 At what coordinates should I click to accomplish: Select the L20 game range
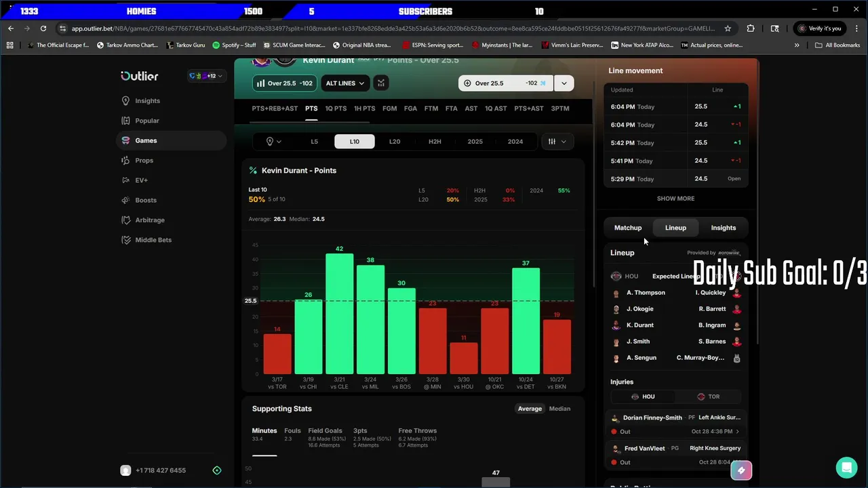tap(395, 142)
